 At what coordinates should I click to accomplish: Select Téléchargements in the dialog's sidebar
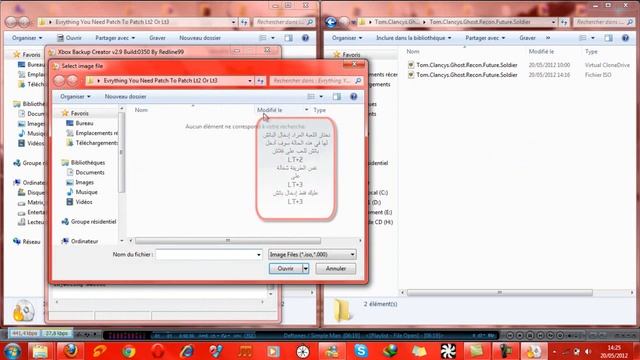96,143
